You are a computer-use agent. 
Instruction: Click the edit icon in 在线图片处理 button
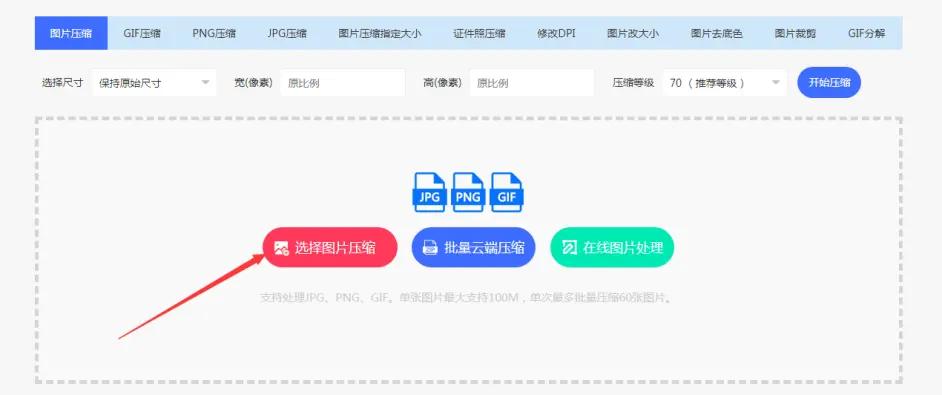pos(570,248)
